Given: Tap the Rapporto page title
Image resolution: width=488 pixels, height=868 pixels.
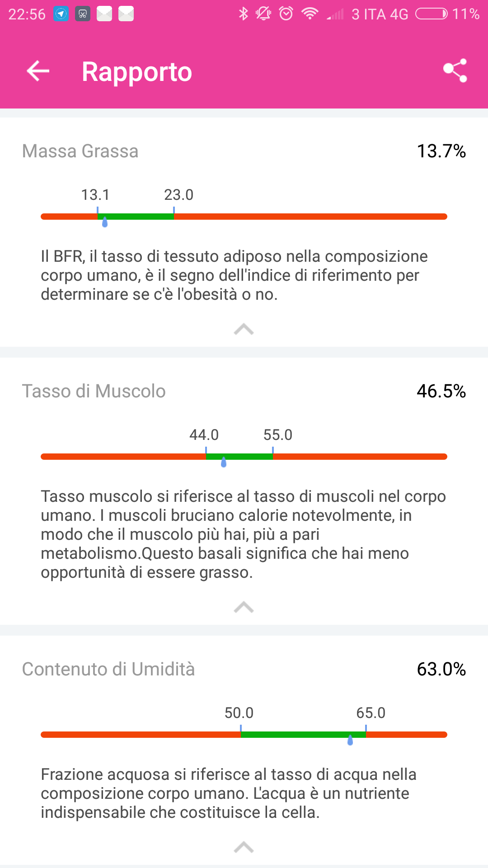Looking at the screenshot, I should click(x=137, y=72).
